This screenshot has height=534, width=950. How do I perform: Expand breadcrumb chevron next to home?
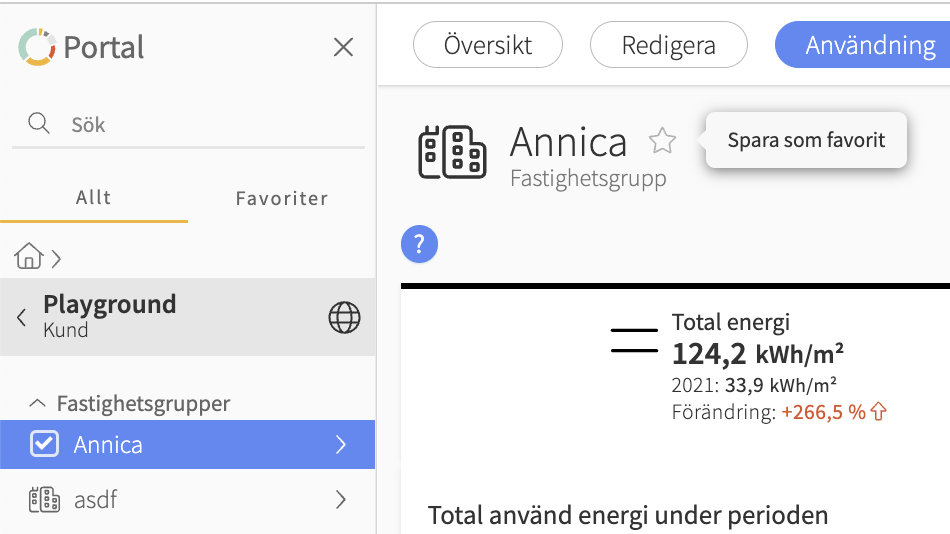[x=57, y=259]
